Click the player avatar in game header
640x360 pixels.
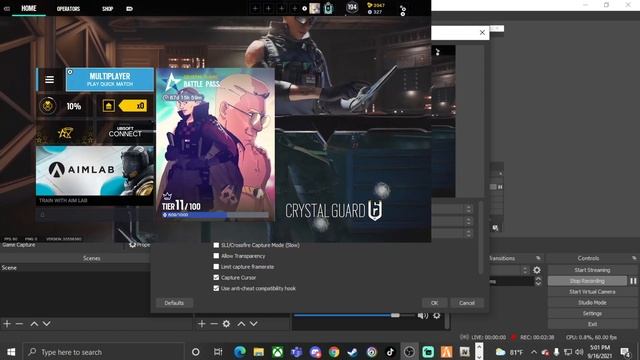(x=314, y=8)
